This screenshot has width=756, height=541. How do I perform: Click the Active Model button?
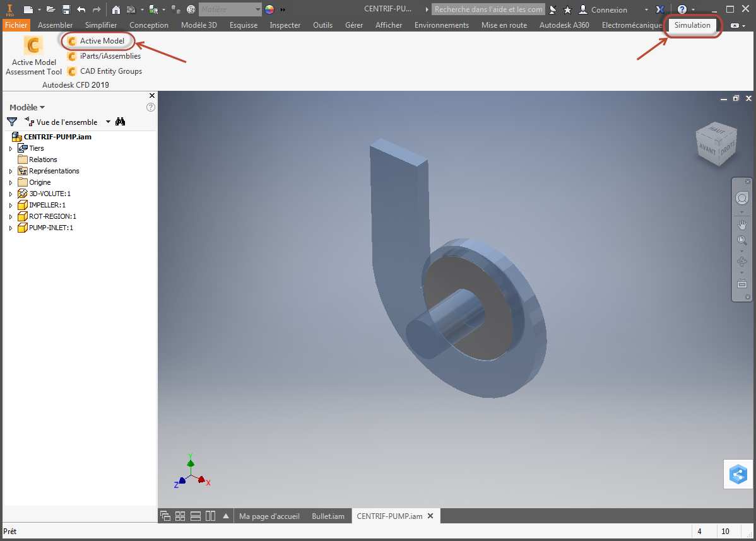point(97,41)
